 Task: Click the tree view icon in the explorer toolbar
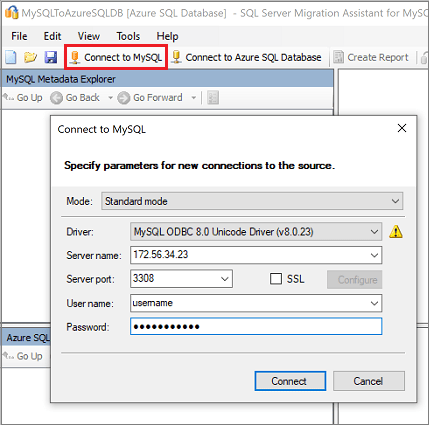coord(213,98)
